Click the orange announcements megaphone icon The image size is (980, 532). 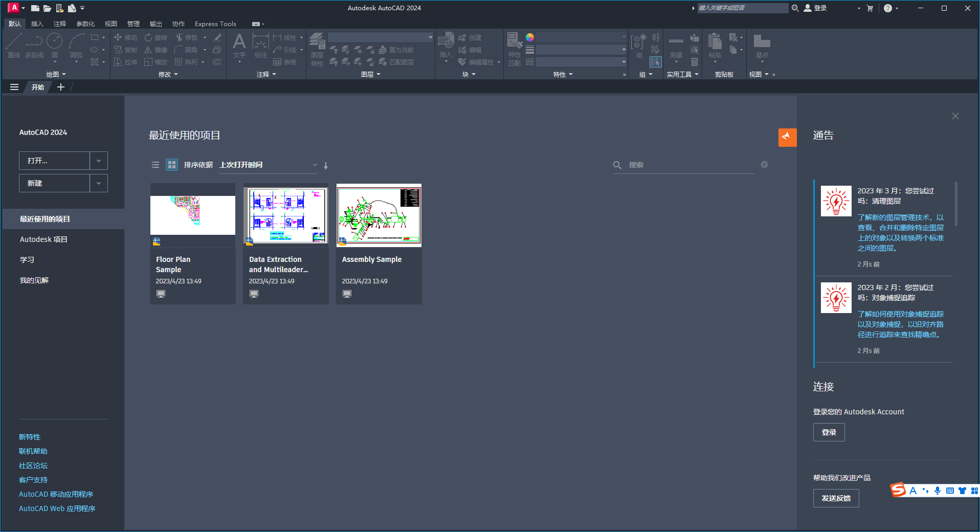click(788, 137)
